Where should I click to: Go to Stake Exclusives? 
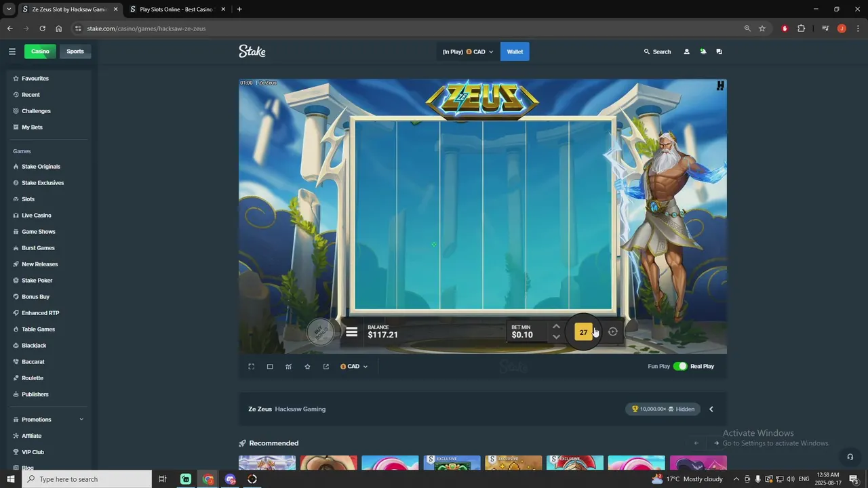[x=47, y=183]
